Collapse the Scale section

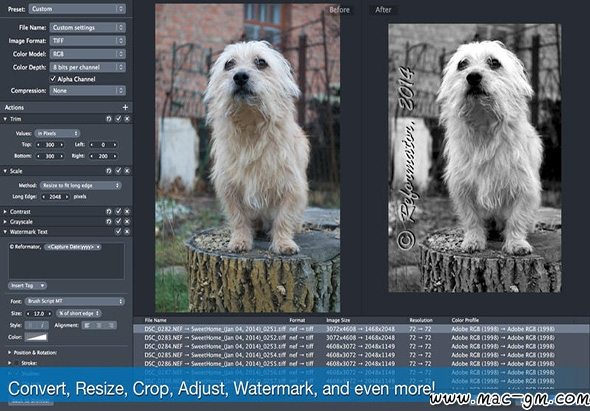[5, 171]
